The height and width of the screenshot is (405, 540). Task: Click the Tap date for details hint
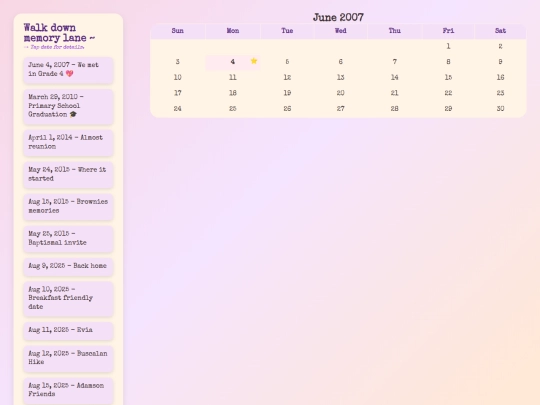tap(54, 47)
